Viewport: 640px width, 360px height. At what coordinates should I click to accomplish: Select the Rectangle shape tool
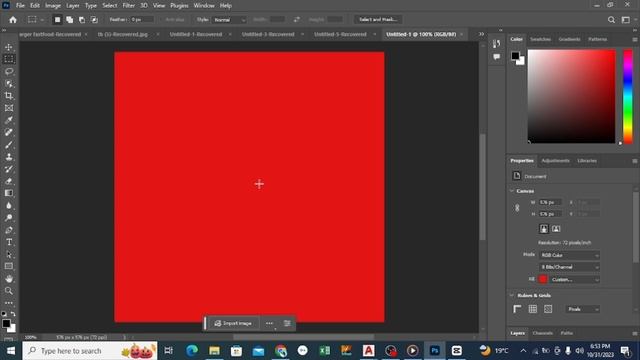[9, 266]
